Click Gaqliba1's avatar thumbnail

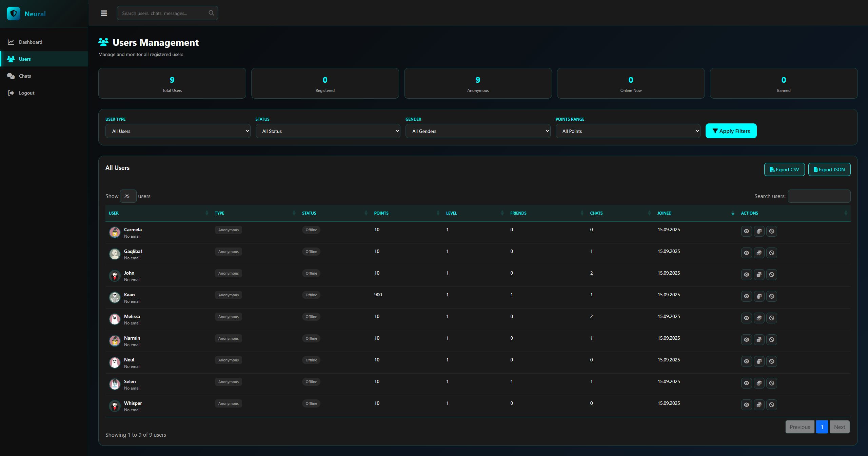pyautogui.click(x=115, y=254)
